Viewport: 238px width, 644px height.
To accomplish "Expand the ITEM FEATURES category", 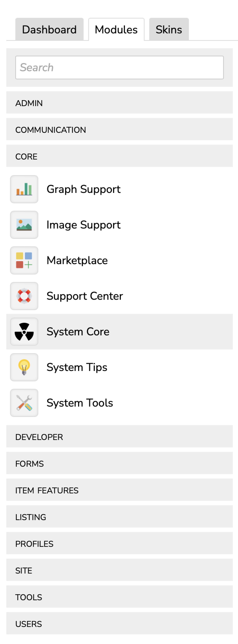I will point(119,490).
